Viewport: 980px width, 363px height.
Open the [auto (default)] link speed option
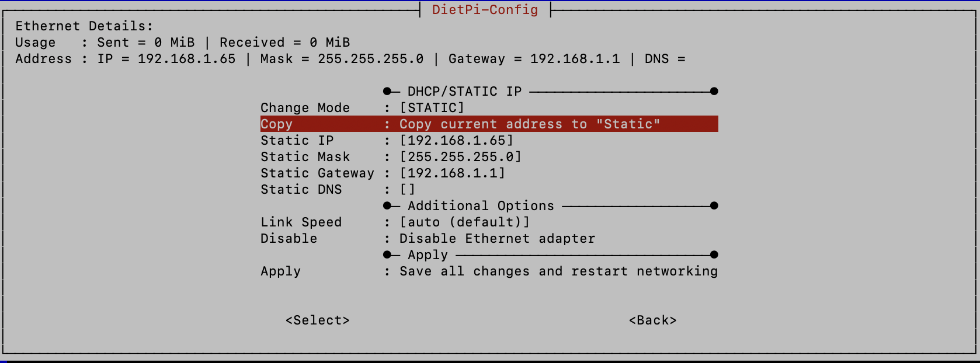464,222
